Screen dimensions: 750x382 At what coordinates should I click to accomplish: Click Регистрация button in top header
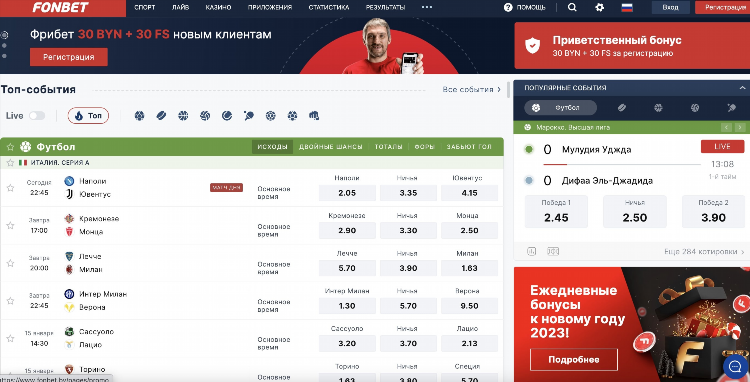(723, 8)
